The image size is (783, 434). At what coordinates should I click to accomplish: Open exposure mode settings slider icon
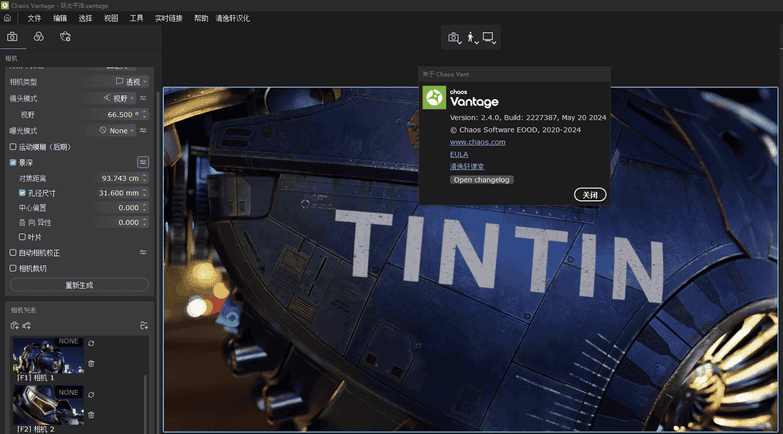(143, 130)
